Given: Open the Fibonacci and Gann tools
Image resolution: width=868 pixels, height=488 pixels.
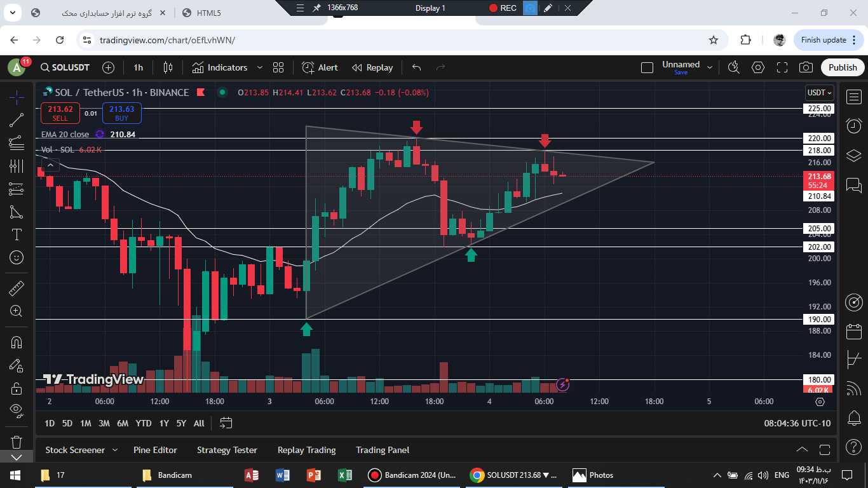Looking at the screenshot, I should click(17, 143).
